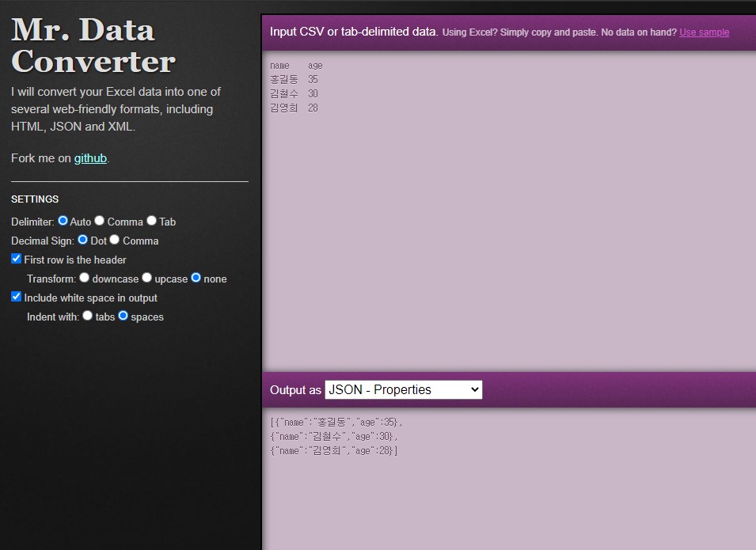Click the "Output as" label
Screen dimensions: 756x550
tap(295, 390)
